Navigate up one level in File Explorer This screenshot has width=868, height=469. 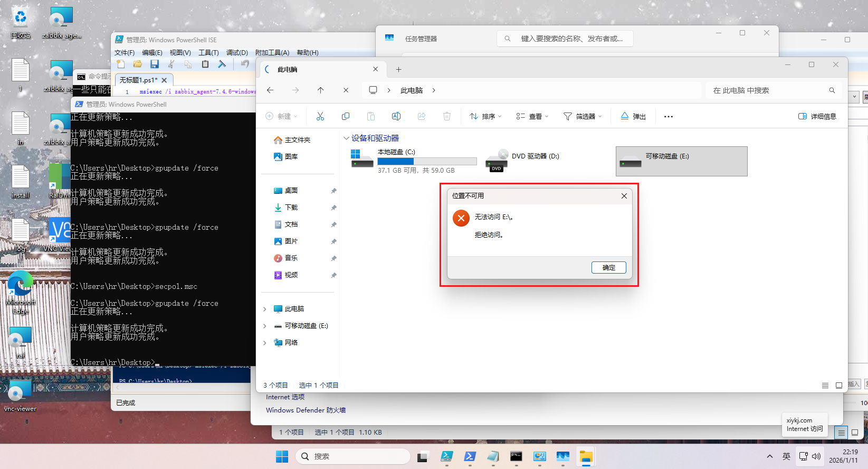click(320, 90)
